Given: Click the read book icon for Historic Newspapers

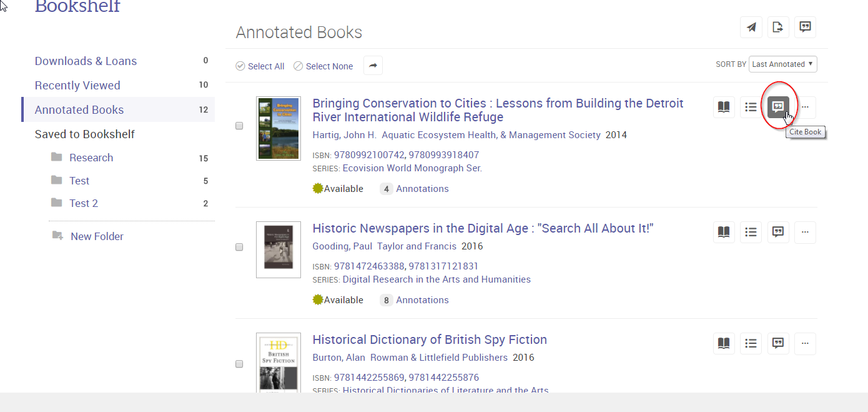Looking at the screenshot, I should 724,232.
